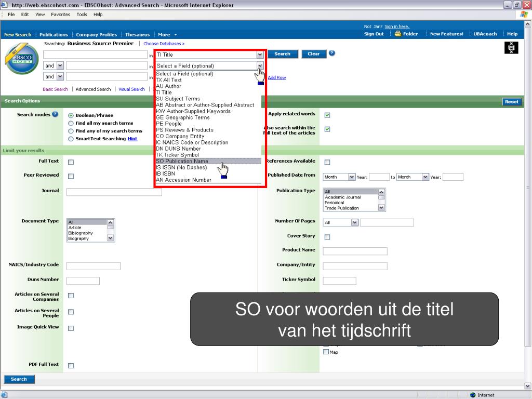The image size is (532, 399).
Task: Click the NAICS/Industry Code field
Action: 94,266
